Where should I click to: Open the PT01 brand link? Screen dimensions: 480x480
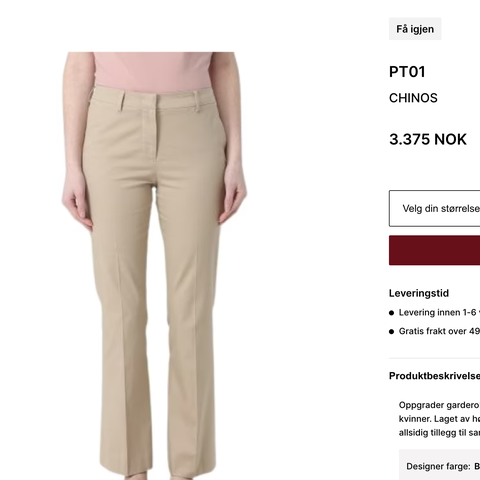coord(407,72)
